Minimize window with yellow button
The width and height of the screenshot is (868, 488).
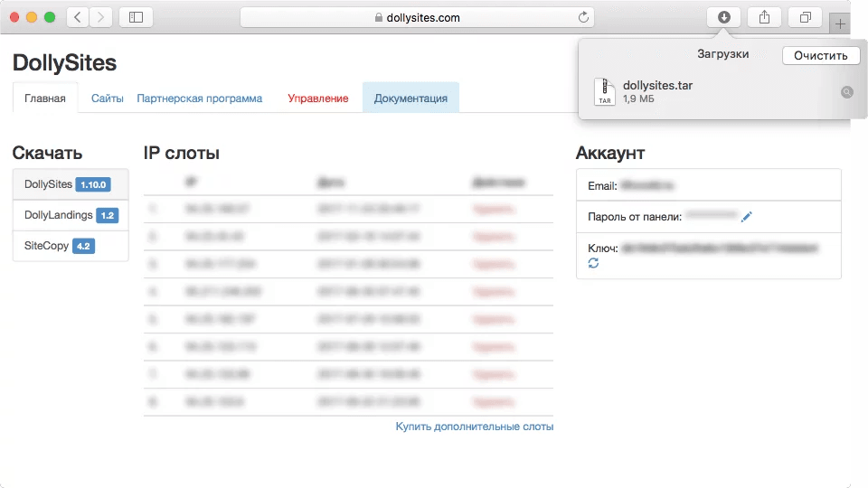[33, 18]
